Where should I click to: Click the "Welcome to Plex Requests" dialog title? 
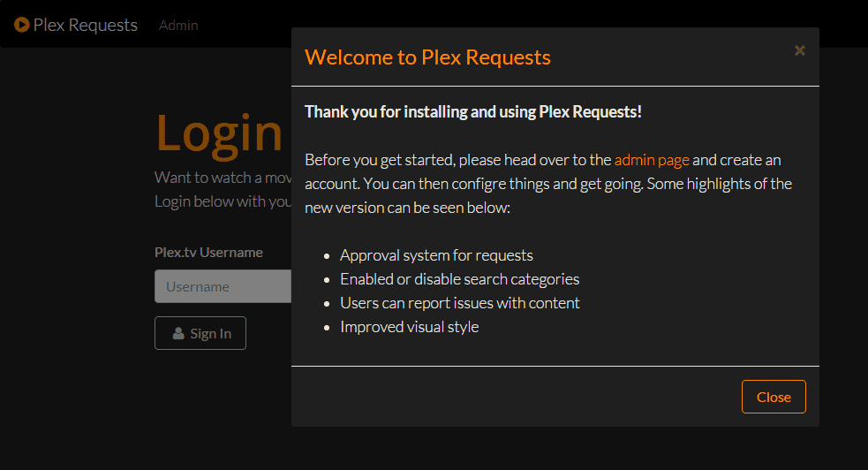click(427, 57)
